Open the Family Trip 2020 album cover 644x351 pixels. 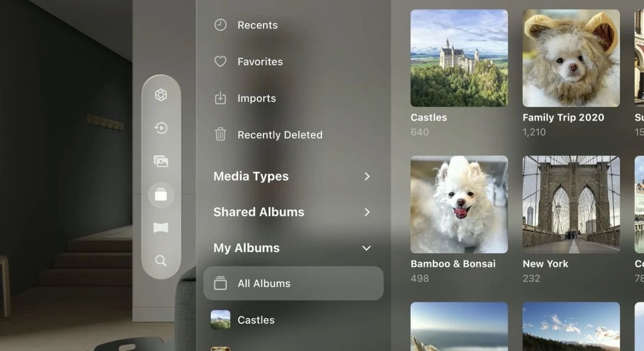(571, 58)
